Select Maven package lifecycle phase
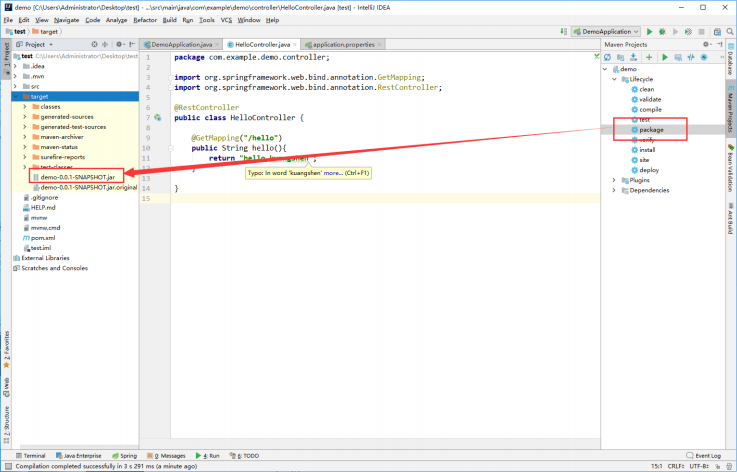737x472 pixels. (651, 130)
